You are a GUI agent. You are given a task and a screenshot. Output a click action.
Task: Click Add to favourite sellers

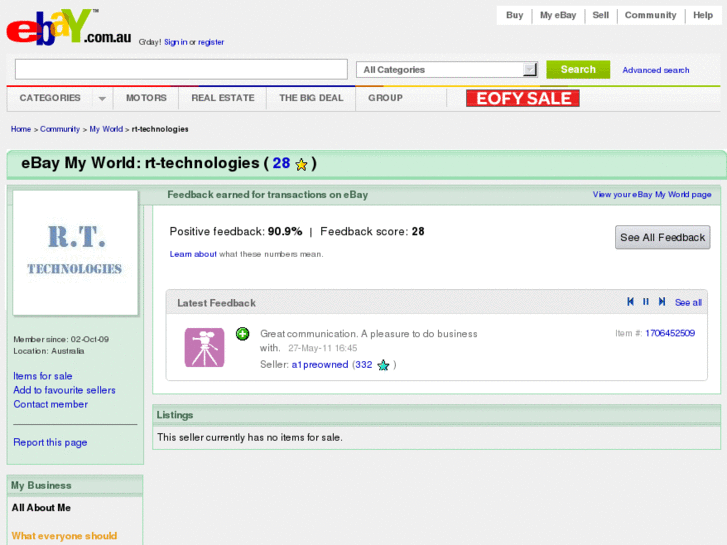click(x=64, y=390)
